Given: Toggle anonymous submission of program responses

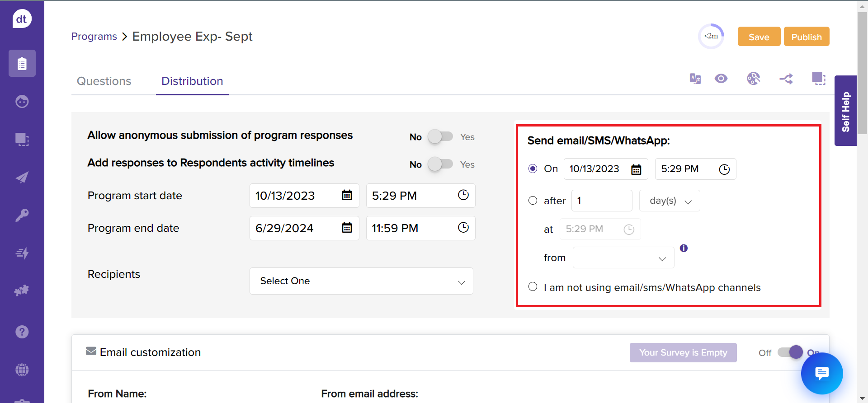Looking at the screenshot, I should coord(440,136).
